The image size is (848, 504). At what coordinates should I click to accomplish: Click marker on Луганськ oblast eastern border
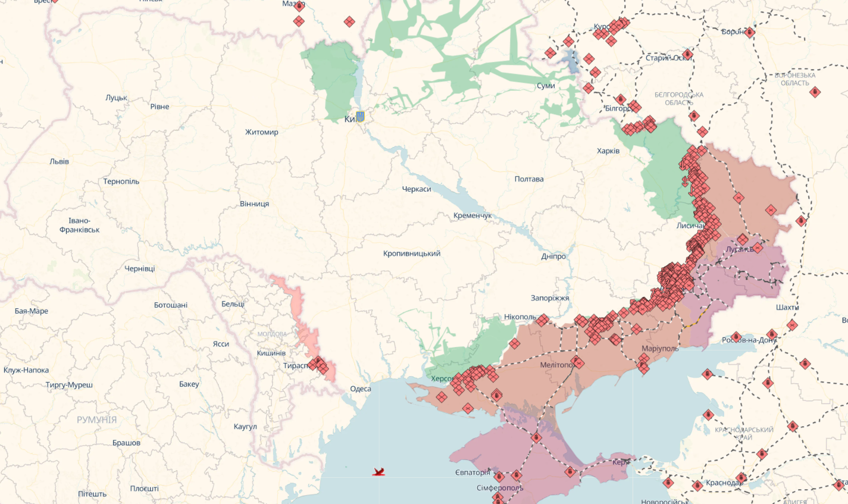coord(801,221)
